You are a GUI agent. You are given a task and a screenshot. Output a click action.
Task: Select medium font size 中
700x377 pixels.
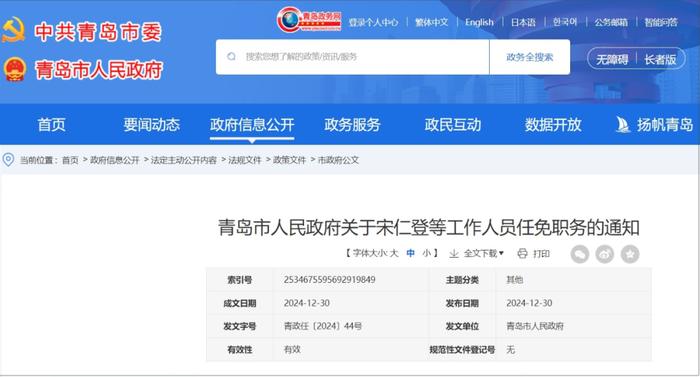[x=410, y=253]
